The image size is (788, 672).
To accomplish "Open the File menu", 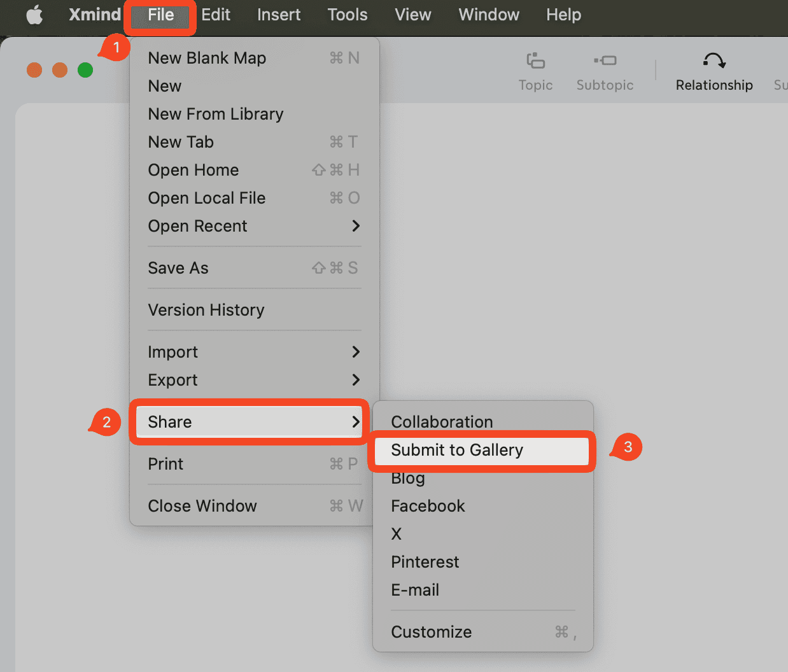I will coord(160,15).
